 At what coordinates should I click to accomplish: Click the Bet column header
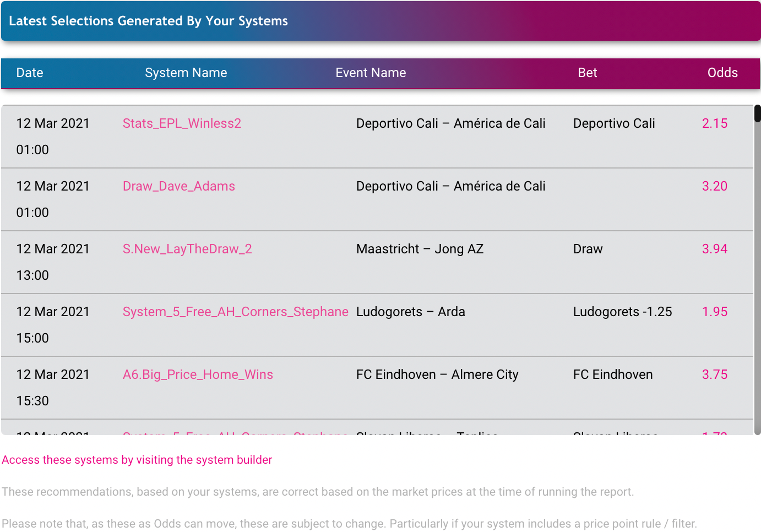pyautogui.click(x=588, y=73)
